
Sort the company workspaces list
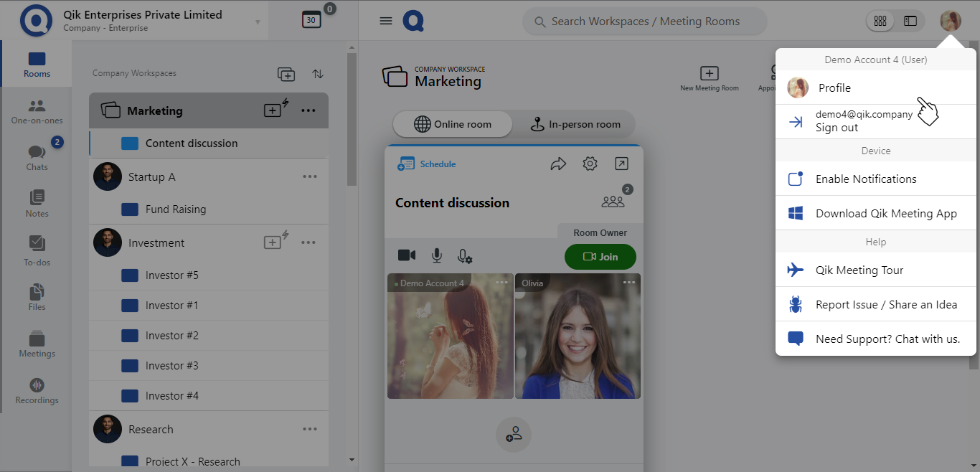click(318, 74)
